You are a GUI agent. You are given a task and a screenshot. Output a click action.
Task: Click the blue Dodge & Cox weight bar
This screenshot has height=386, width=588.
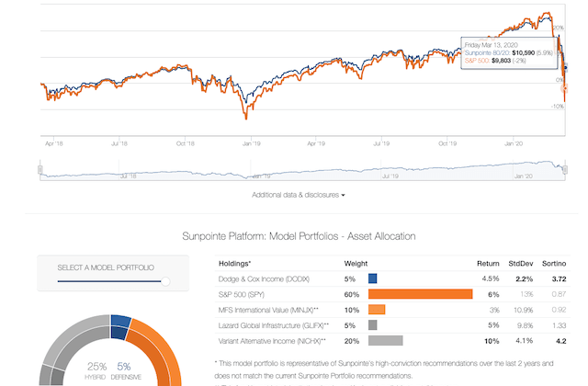pos(372,278)
